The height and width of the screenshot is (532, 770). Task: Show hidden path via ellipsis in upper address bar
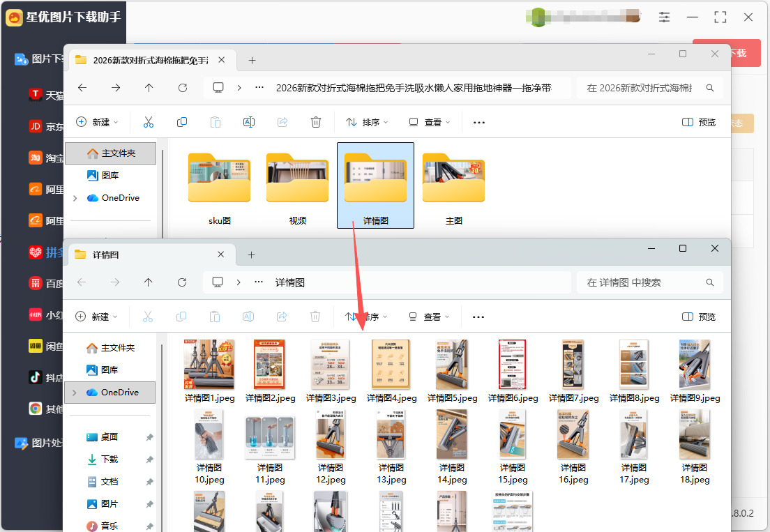tap(259, 88)
